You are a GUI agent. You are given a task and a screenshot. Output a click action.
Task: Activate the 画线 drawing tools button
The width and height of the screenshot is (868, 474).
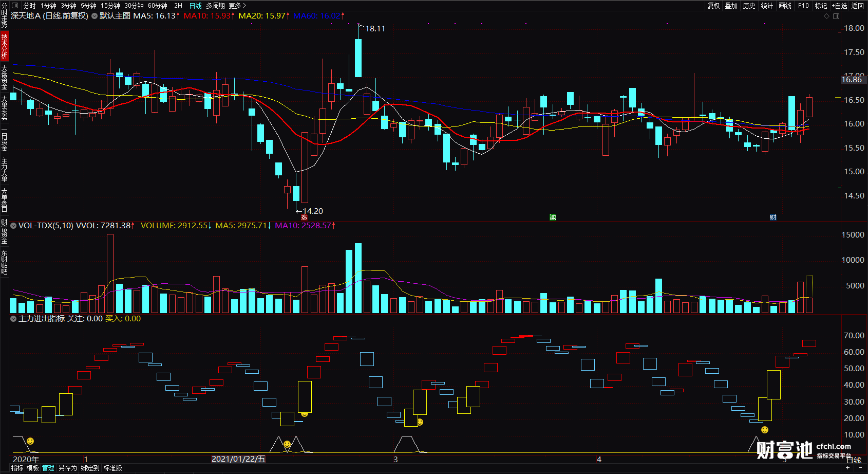tap(785, 6)
